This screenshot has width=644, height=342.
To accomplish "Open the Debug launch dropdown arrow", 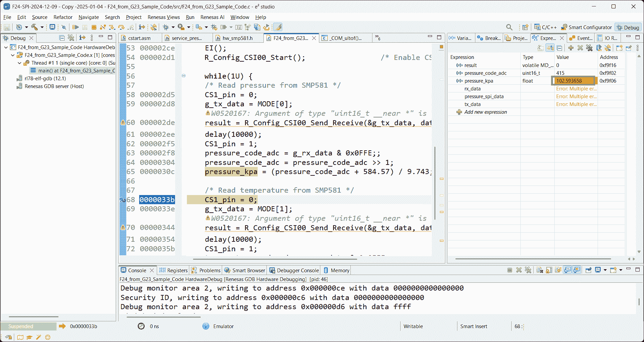I will pyautogui.click(x=173, y=27).
